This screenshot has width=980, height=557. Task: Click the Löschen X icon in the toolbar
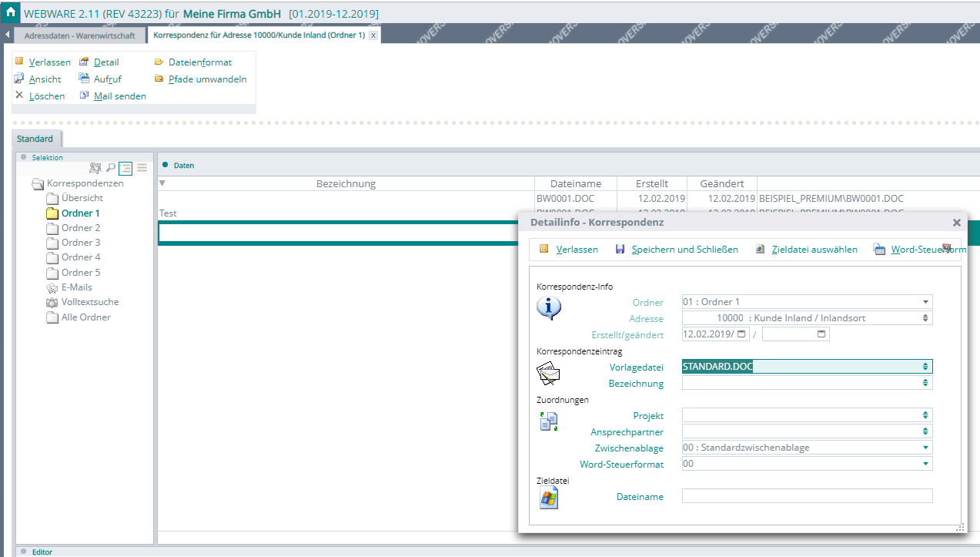pos(19,96)
